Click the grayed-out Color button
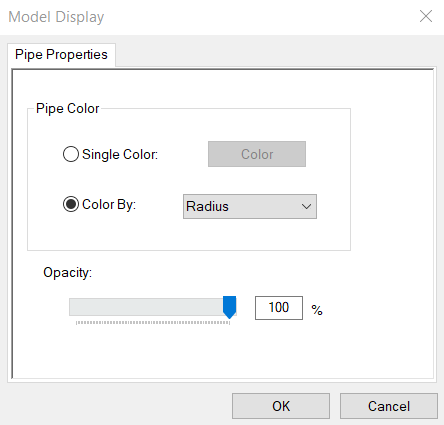 coord(257,154)
